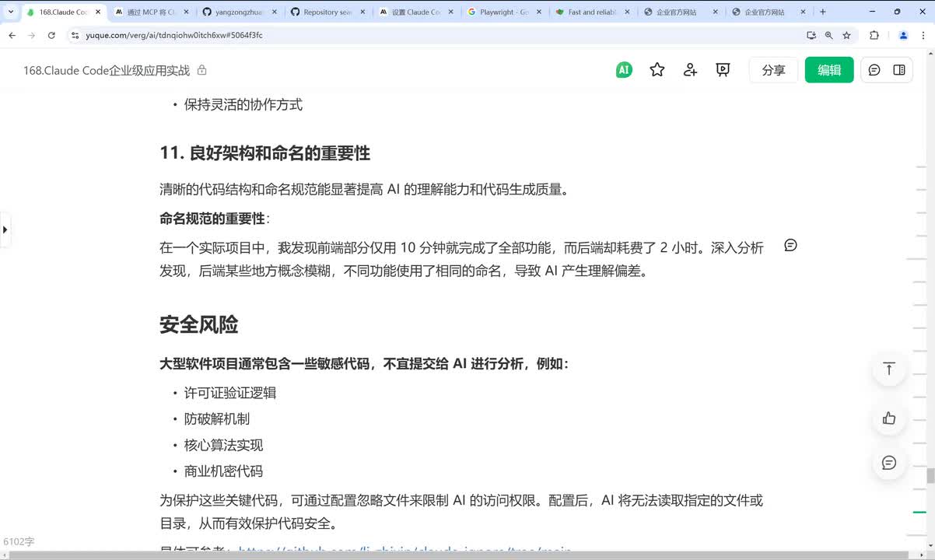Open the tab search dropdown arrow
The image size is (935, 560).
[10, 12]
